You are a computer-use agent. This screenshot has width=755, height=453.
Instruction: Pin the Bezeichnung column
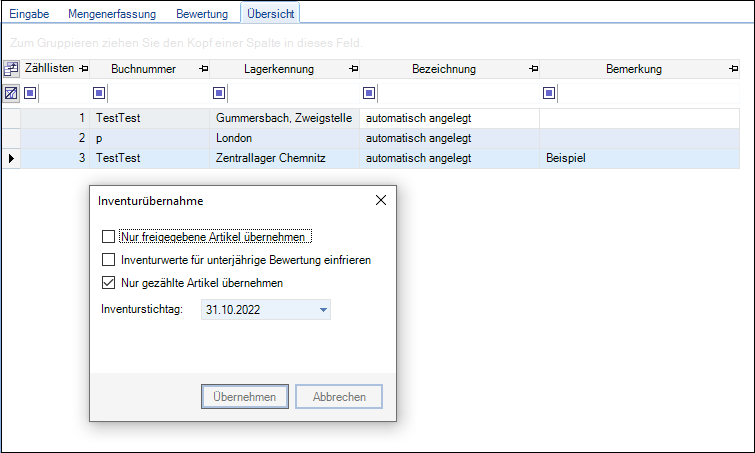click(533, 69)
